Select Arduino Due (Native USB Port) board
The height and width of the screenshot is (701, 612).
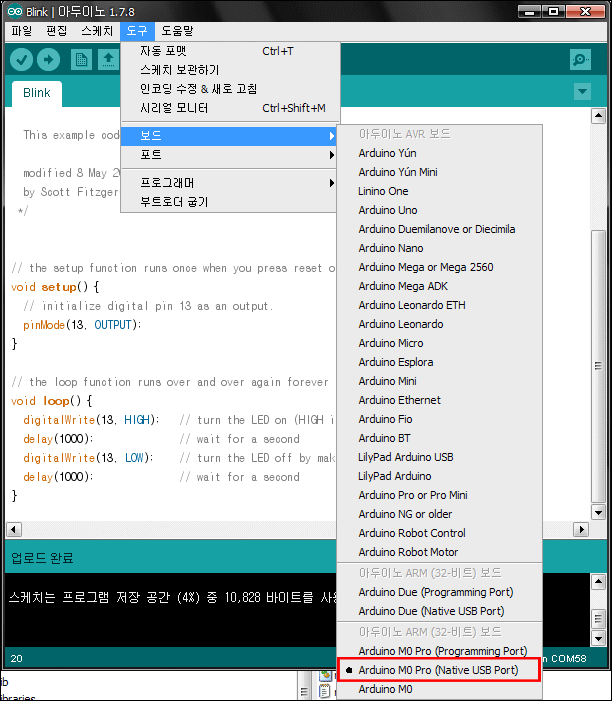(439, 611)
